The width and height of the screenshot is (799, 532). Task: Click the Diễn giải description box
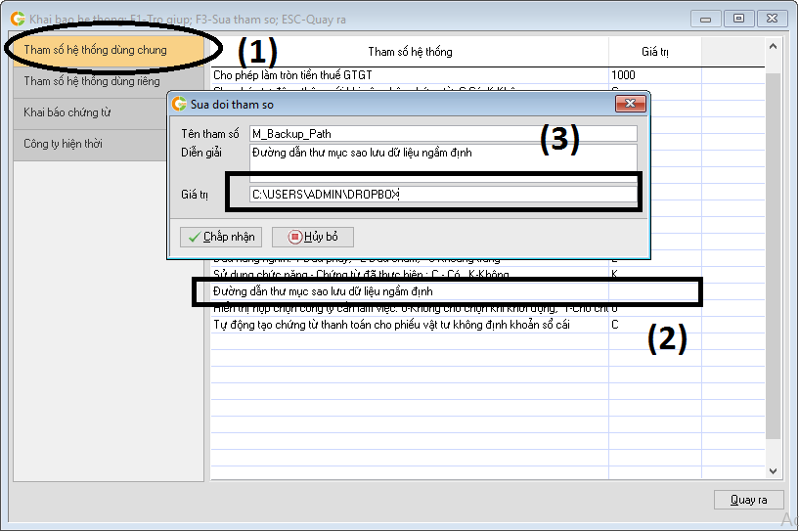click(442, 162)
